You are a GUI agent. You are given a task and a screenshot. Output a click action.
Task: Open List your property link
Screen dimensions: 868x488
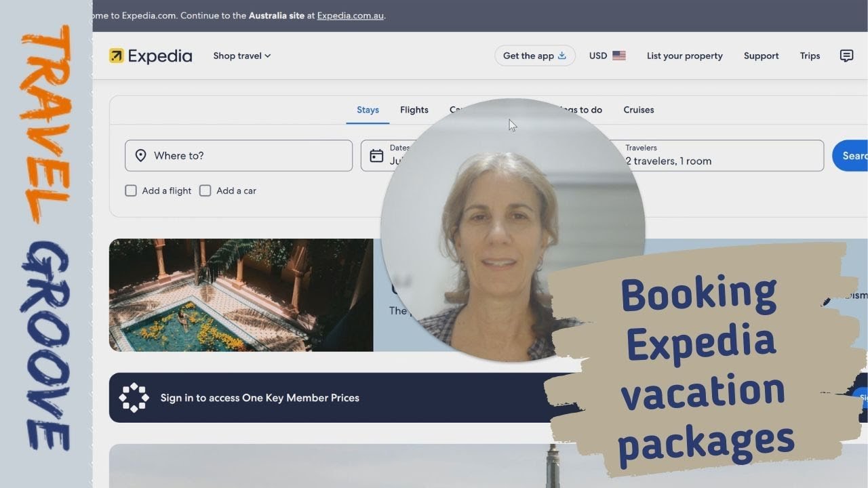685,56
